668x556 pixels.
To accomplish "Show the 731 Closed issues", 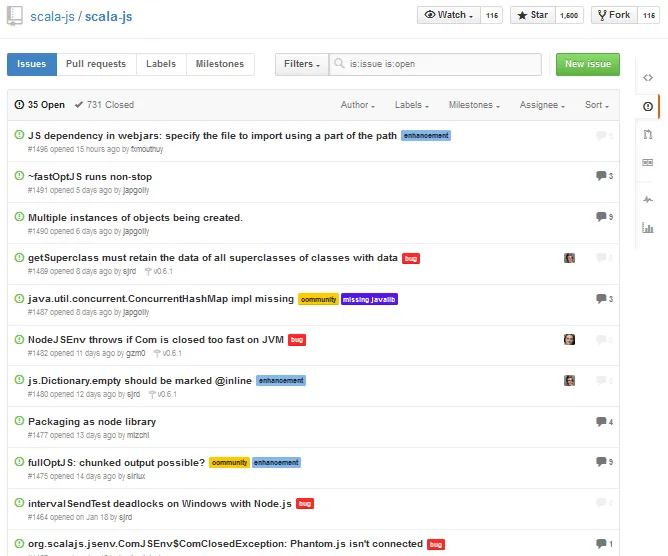I will pyautogui.click(x=103, y=105).
